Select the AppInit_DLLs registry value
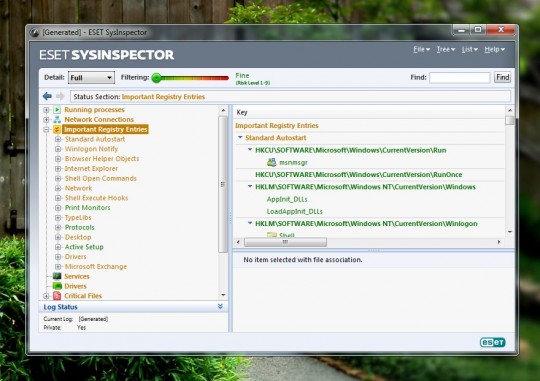The image size is (540, 381). (287, 199)
